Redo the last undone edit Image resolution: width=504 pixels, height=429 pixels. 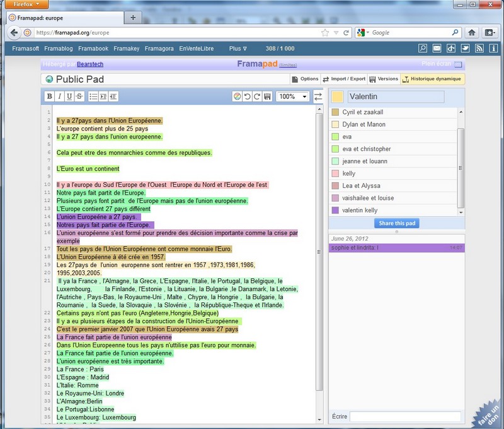tap(257, 96)
